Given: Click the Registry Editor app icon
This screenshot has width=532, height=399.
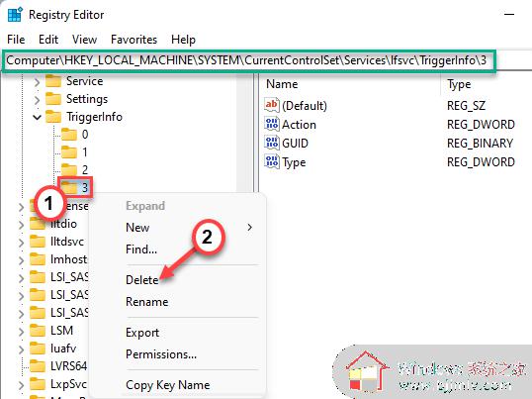Looking at the screenshot, I should (x=15, y=15).
